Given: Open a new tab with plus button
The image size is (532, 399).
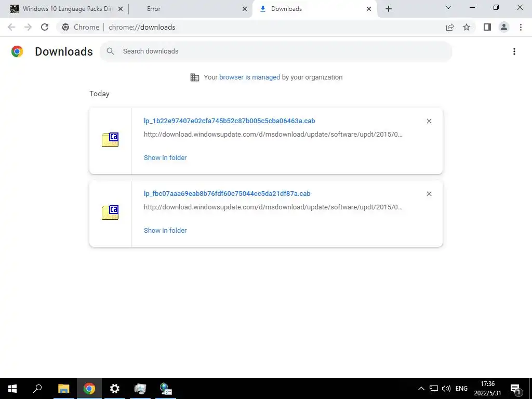Looking at the screenshot, I should point(389,9).
